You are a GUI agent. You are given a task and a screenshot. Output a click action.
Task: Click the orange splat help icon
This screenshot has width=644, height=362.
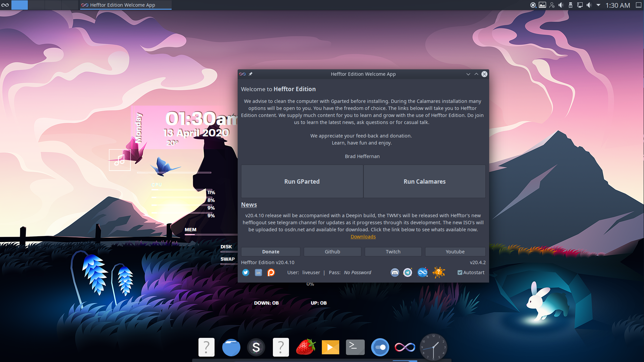(x=438, y=272)
